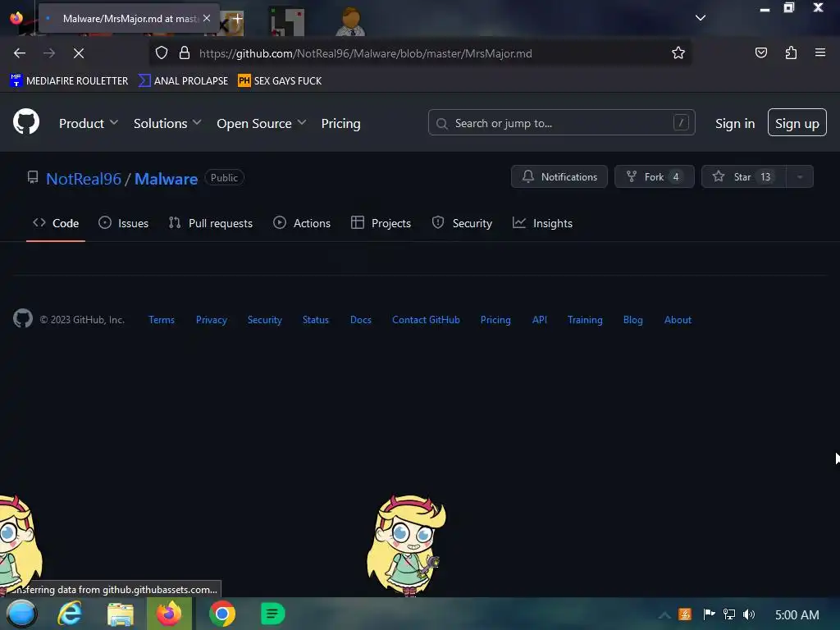This screenshot has width=840, height=630.
Task: Open a new tab with plus button
Action: (237, 18)
